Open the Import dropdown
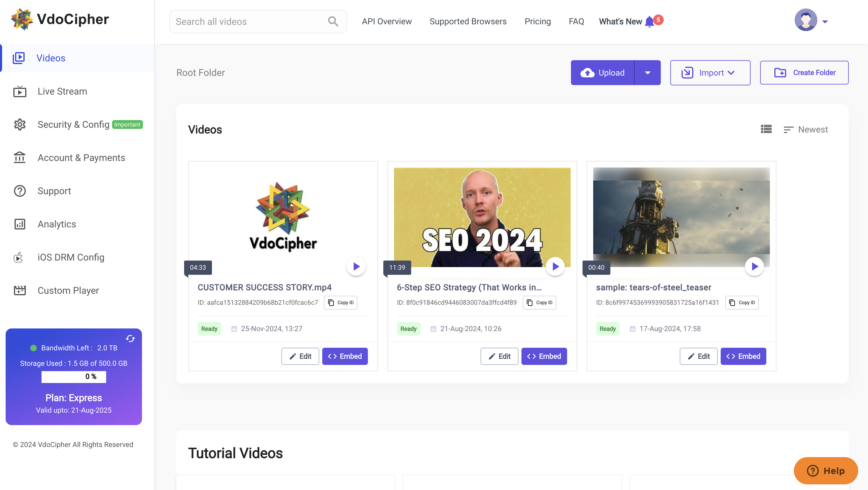The image size is (868, 490). 710,72
